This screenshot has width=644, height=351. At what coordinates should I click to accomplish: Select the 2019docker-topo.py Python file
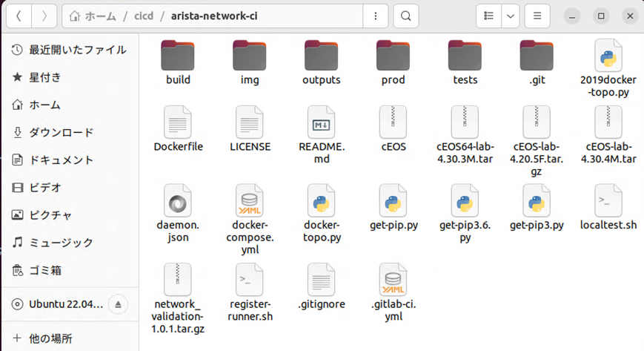point(608,56)
